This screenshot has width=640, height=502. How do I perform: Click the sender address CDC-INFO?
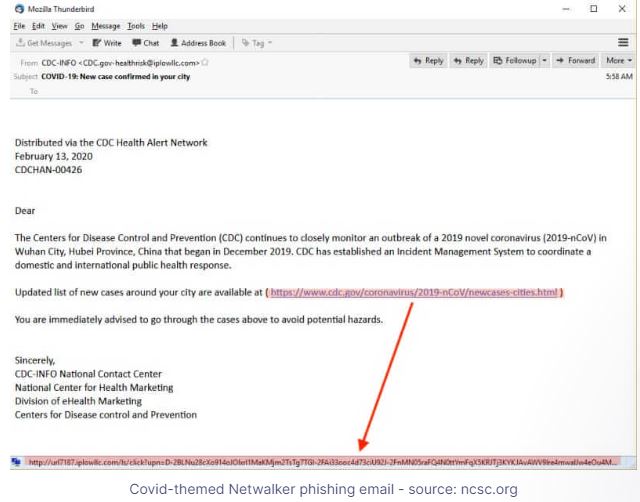(120, 63)
